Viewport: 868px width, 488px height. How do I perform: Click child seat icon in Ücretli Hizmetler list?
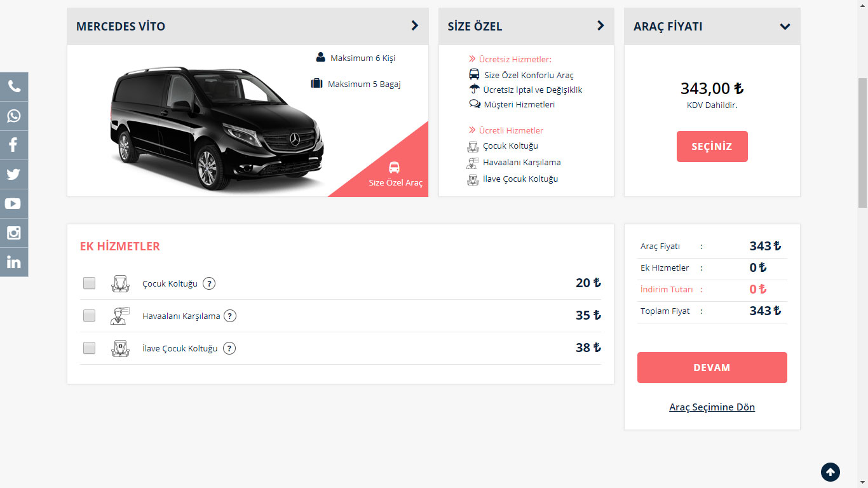(473, 146)
